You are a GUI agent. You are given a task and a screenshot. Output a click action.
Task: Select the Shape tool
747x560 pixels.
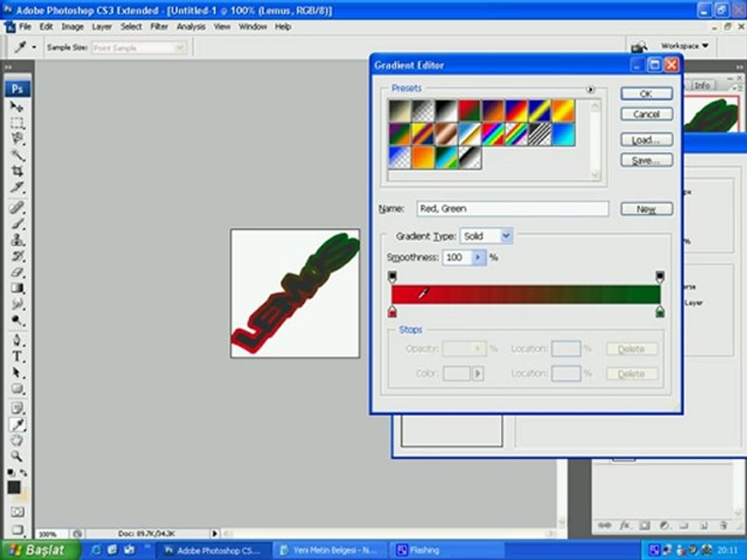(17, 389)
